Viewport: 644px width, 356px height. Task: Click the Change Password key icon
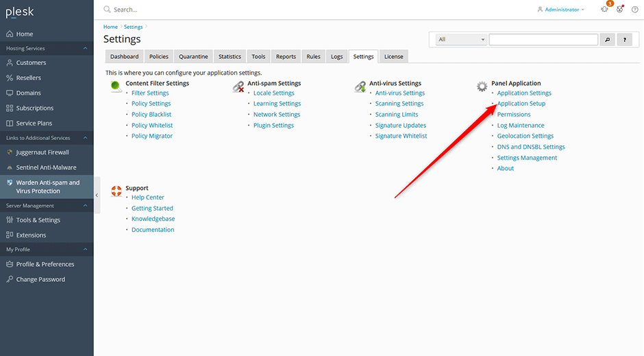[10, 280]
